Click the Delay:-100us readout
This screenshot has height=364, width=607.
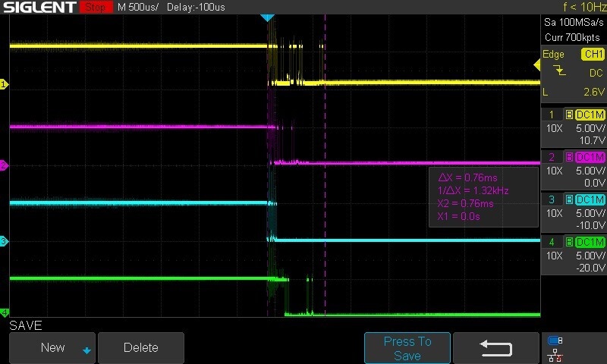tap(196, 7)
